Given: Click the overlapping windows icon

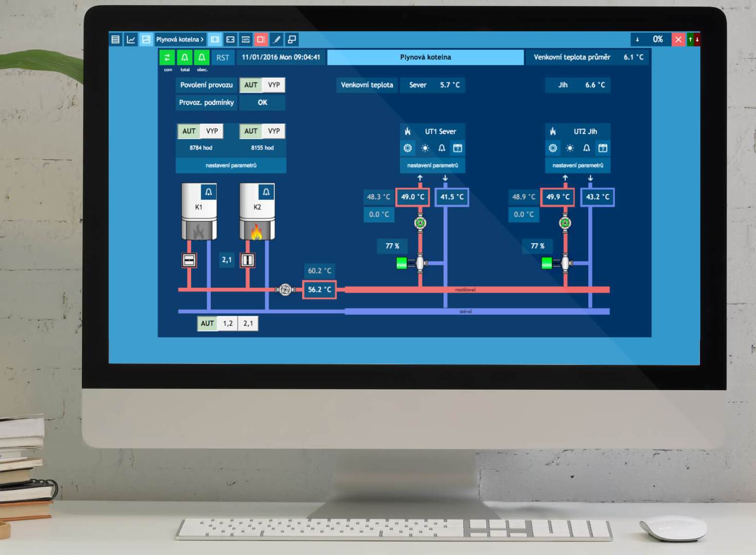Looking at the screenshot, I should point(292,40).
